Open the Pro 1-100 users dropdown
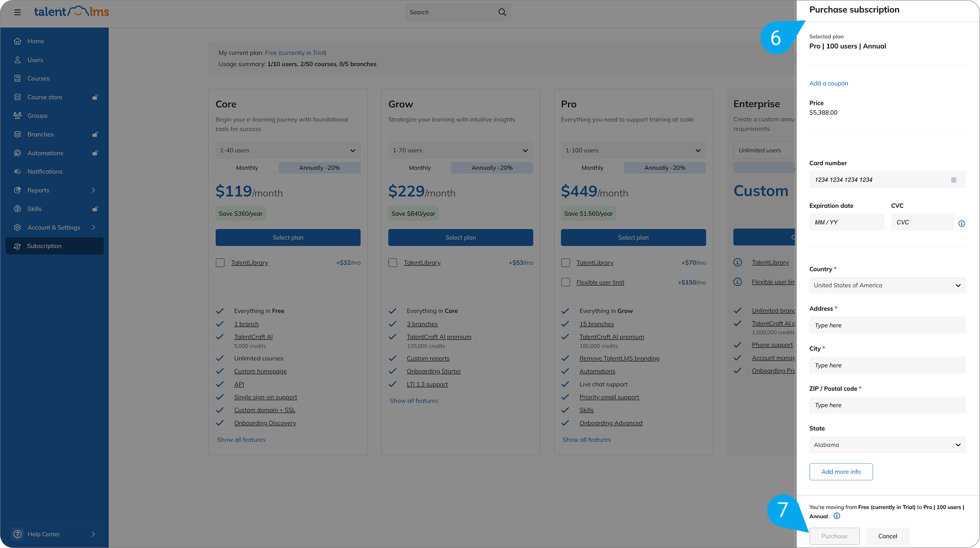980x548 pixels. [633, 150]
